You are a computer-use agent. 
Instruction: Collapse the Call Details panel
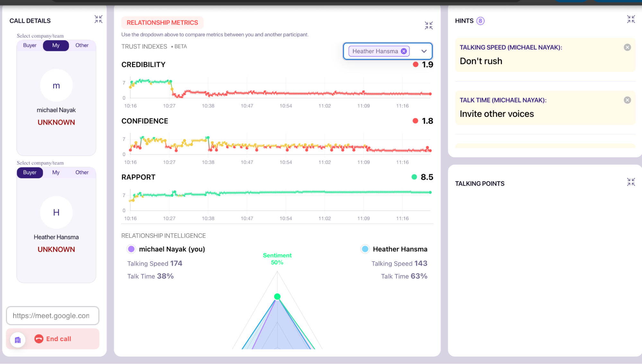click(x=98, y=19)
